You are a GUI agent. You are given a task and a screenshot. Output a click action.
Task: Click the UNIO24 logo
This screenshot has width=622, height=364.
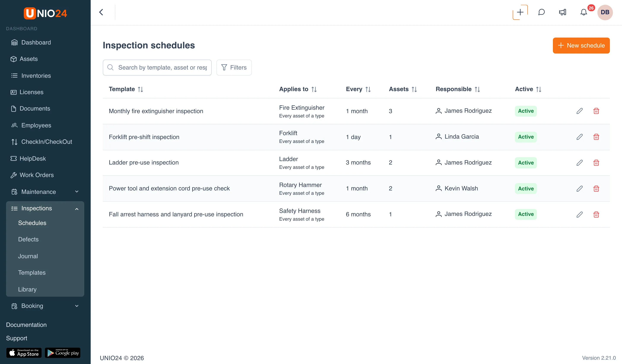tap(45, 13)
